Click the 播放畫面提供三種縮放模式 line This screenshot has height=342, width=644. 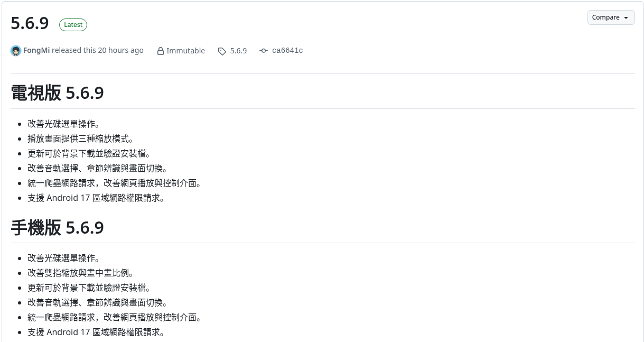coord(81,138)
